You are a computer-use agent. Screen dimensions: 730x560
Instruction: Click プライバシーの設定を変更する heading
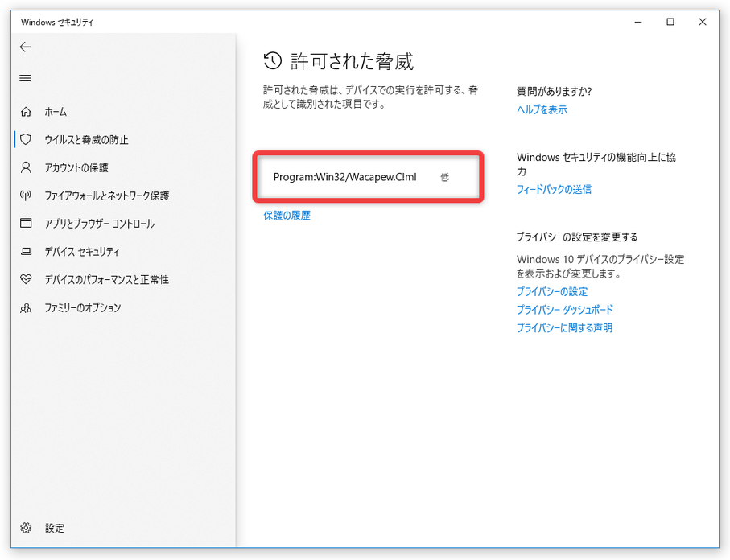[x=577, y=237]
